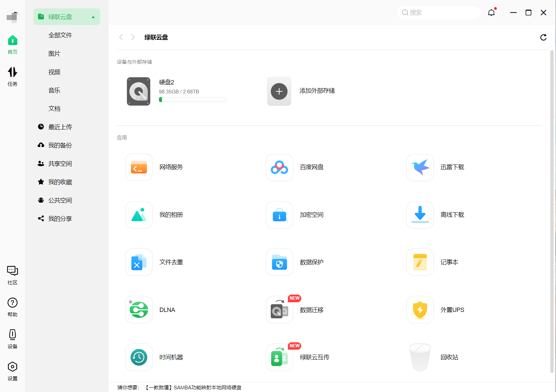The image size is (556, 392).
Task: Click the vertical scrollbar on the right
Action: [552, 212]
